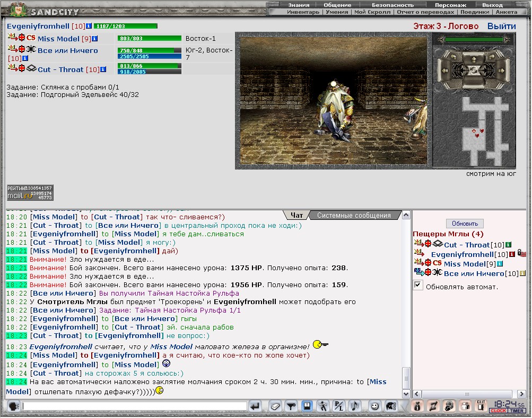532x418 pixels.
Task: Click the eraser clear-chat icon
Action: click(x=275, y=406)
